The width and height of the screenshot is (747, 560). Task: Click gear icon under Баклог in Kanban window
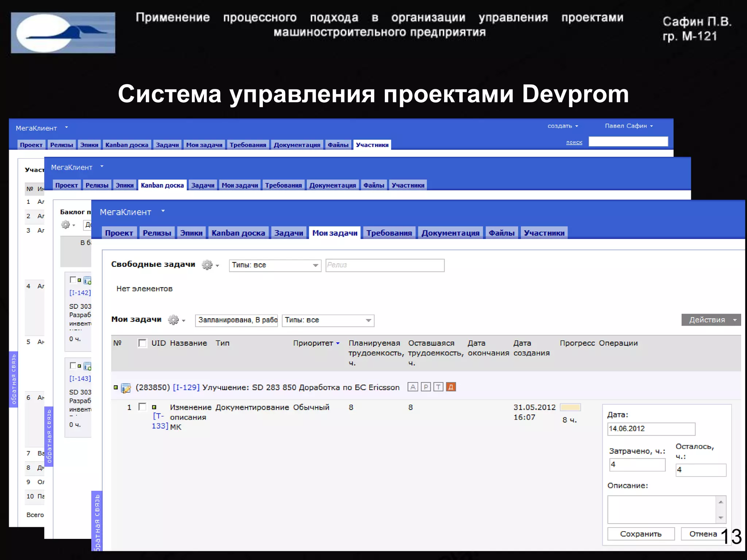[66, 225]
